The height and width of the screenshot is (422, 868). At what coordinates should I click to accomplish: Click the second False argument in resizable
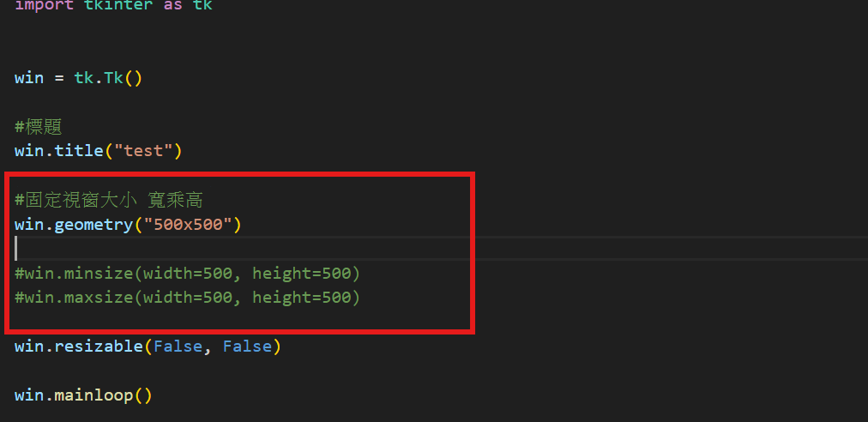pyautogui.click(x=247, y=347)
